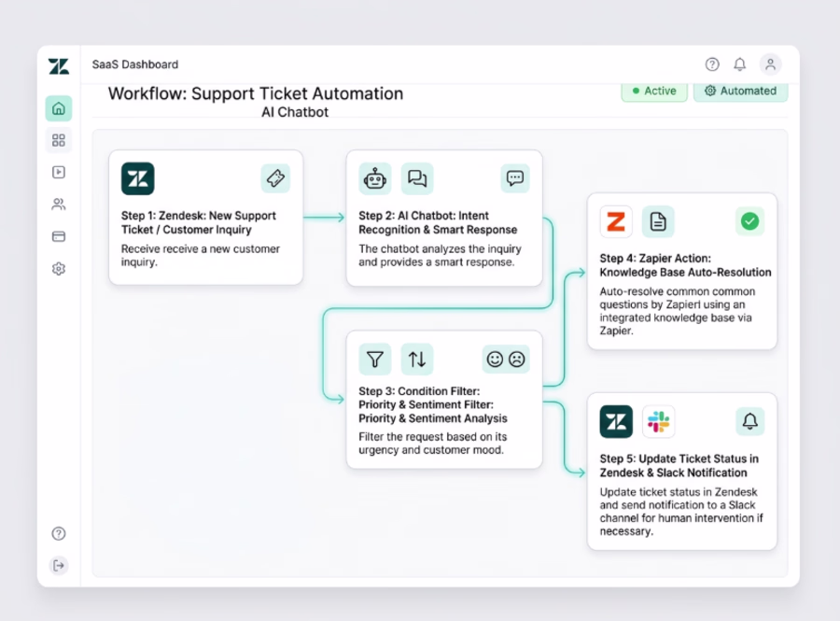This screenshot has width=840, height=621.
Task: Open the grid apps sidebar icon
Action: [x=59, y=140]
